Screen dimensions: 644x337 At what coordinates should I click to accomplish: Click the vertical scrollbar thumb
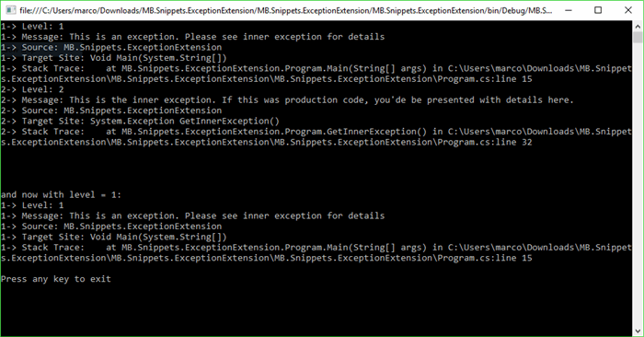[x=638, y=38]
